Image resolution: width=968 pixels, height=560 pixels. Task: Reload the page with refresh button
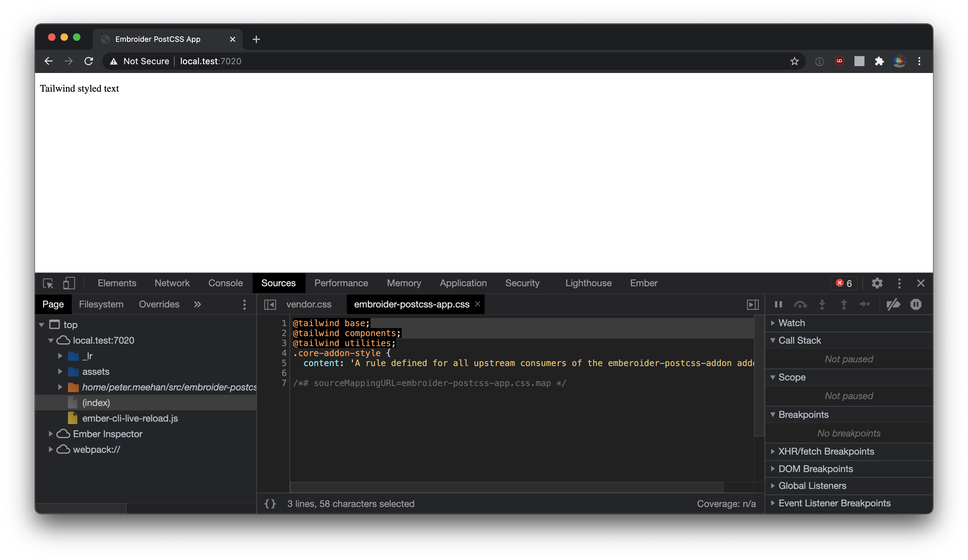[x=89, y=61]
